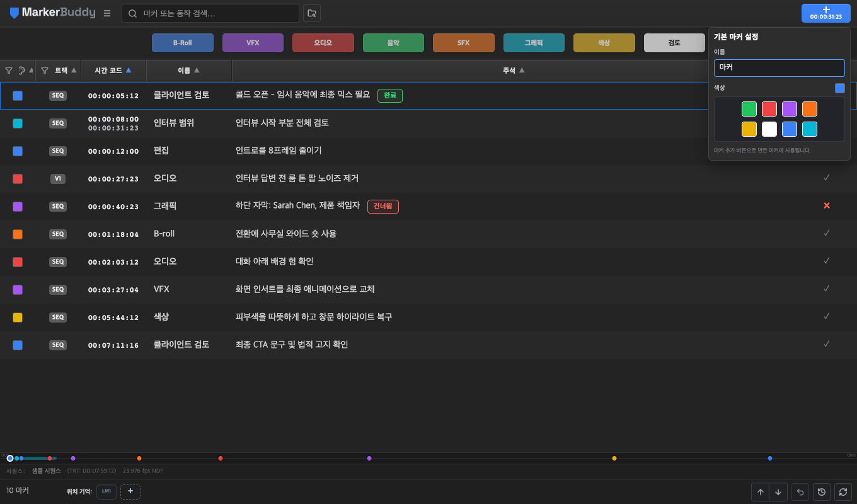This screenshot has height=504, width=857.
Task: Toggle the checkmark on the 00:07:11:16 클라이언트 검토 row
Action: click(x=827, y=345)
